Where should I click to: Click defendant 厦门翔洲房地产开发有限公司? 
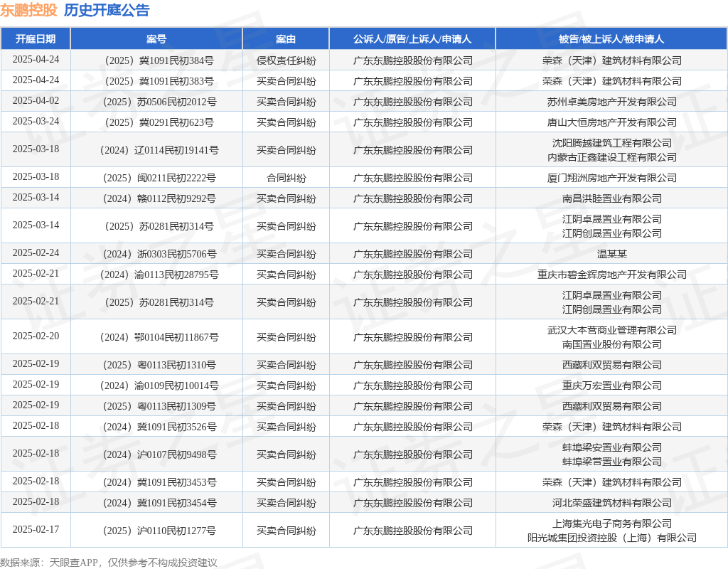(611, 178)
